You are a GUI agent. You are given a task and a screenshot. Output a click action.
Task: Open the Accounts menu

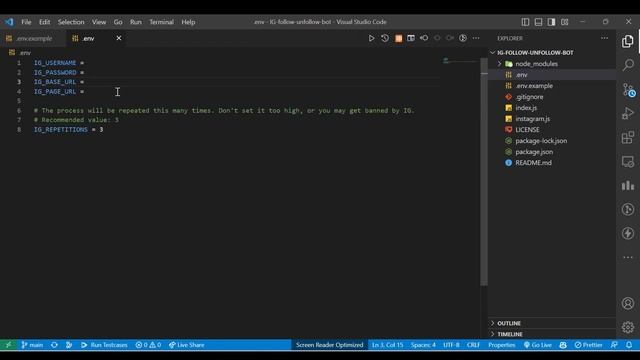[x=628, y=303]
